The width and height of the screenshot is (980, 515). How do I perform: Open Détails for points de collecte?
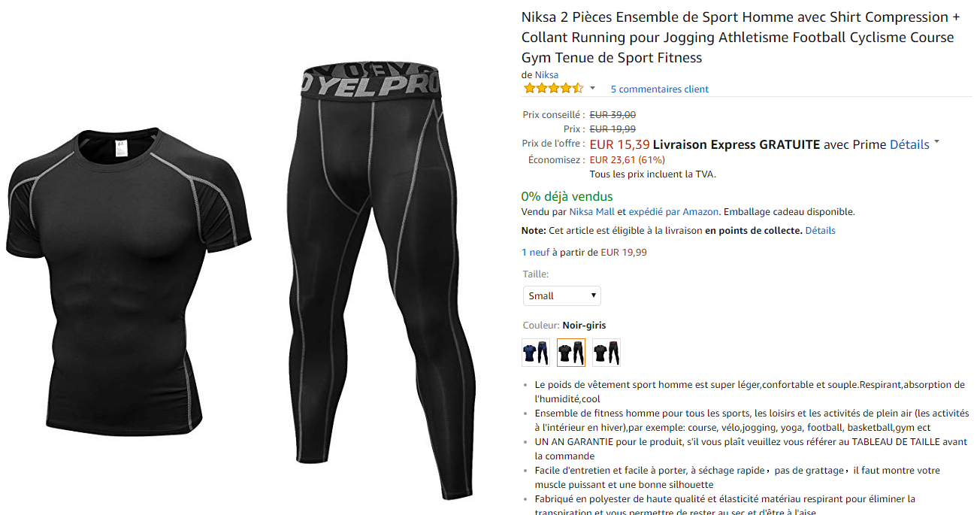click(820, 231)
